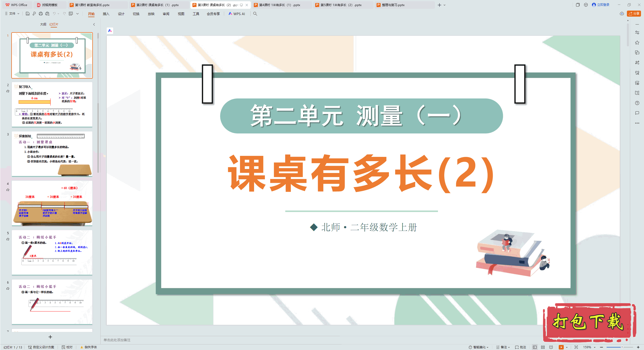Select the Print icon
This screenshot has width=644, height=350.
(41, 14)
